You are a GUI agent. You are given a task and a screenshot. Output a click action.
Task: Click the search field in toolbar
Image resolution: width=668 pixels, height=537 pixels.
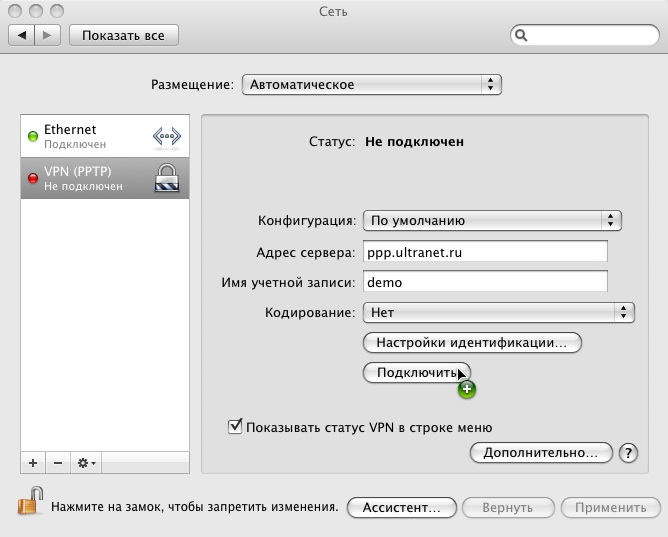click(x=585, y=35)
